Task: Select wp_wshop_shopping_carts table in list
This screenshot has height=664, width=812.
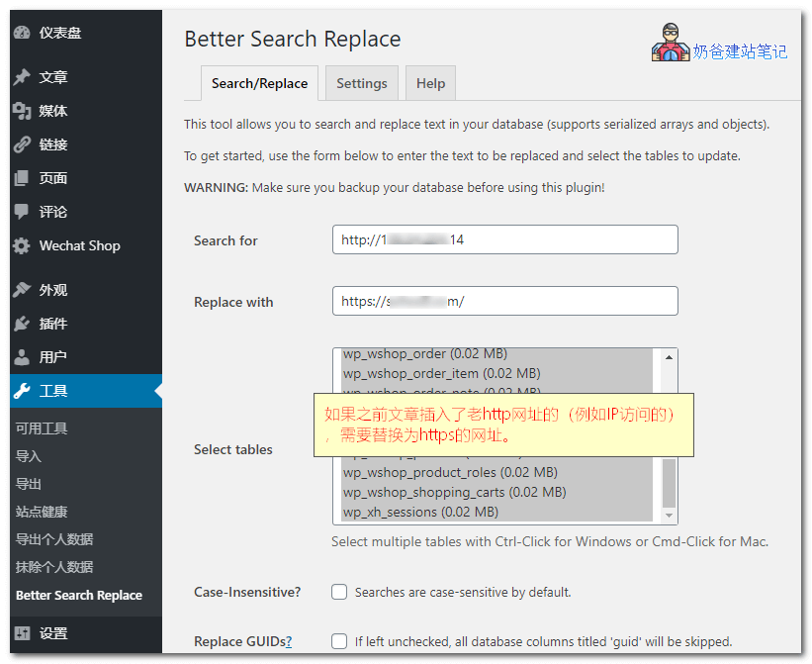Action: [x=454, y=492]
